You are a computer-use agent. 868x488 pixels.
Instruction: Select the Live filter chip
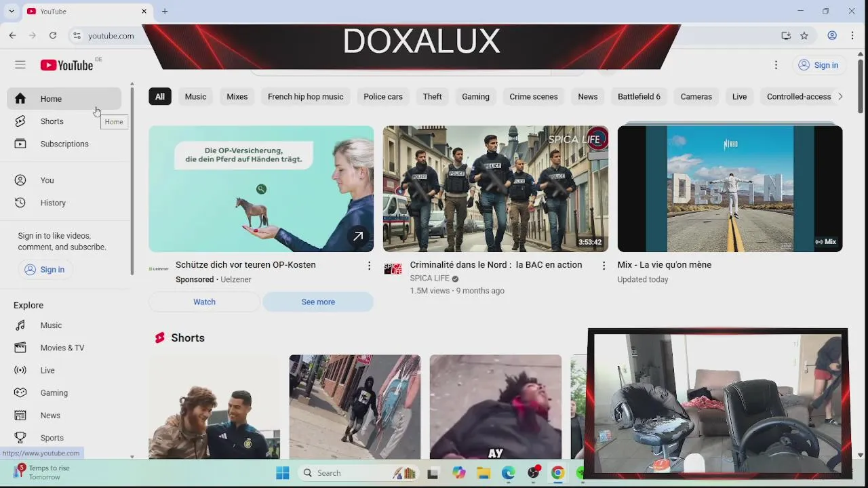[x=740, y=97]
